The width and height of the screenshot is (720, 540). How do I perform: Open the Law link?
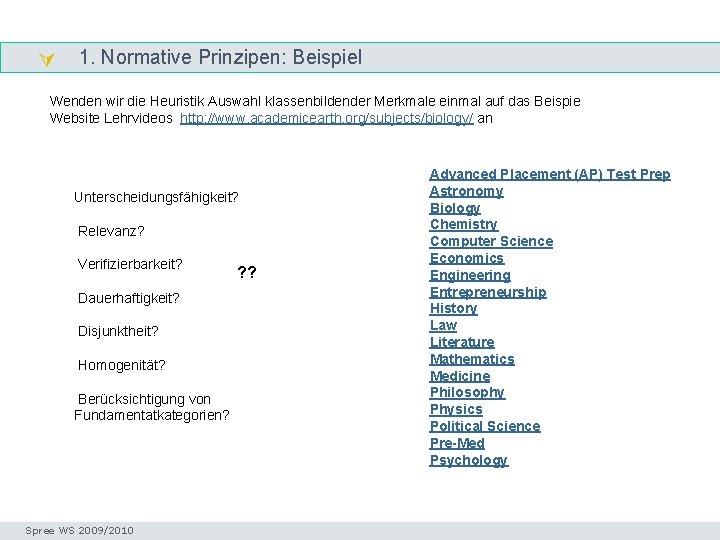[x=443, y=325]
